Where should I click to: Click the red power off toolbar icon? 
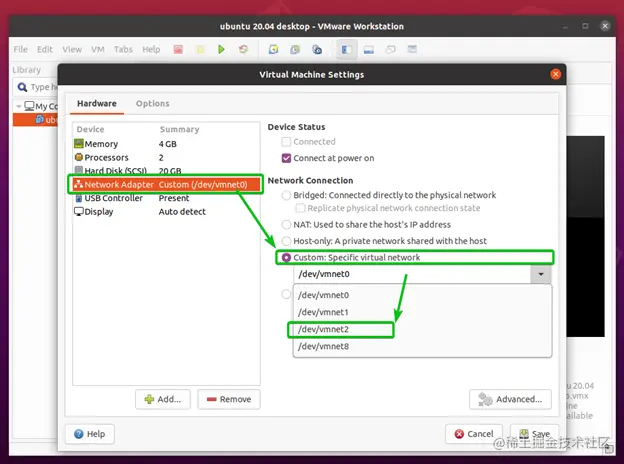[178, 49]
